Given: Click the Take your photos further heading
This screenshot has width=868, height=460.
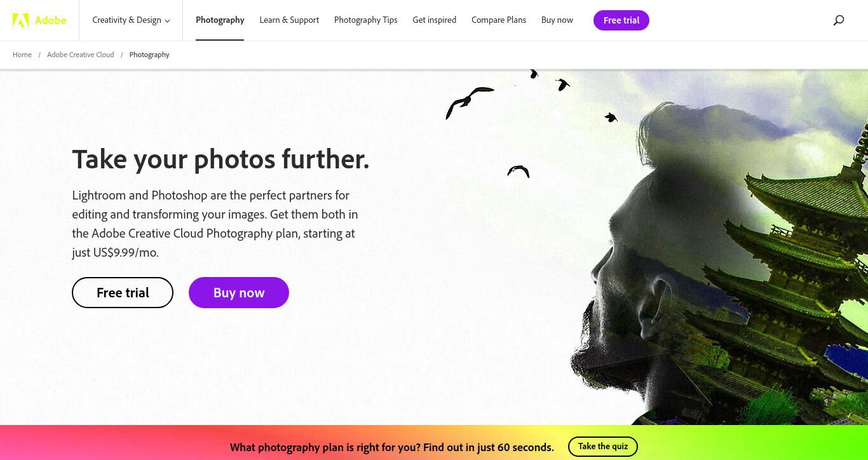Looking at the screenshot, I should click(x=220, y=159).
